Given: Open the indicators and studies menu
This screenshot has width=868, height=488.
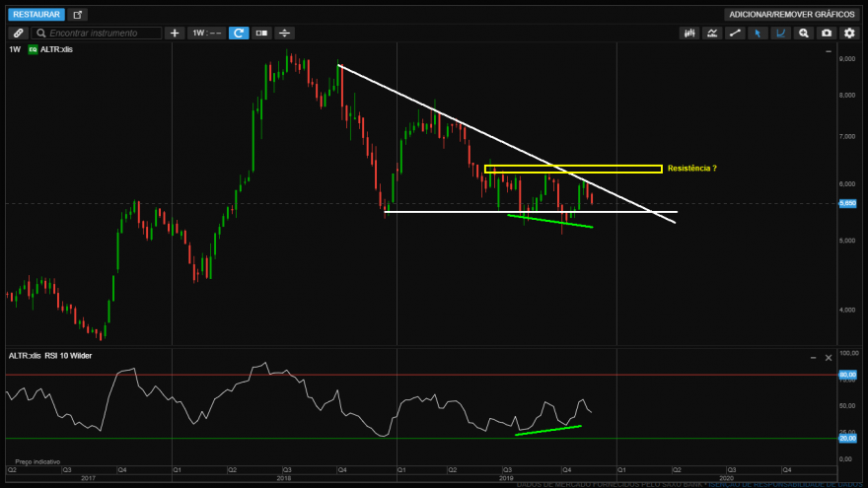Looking at the screenshot, I should [712, 34].
